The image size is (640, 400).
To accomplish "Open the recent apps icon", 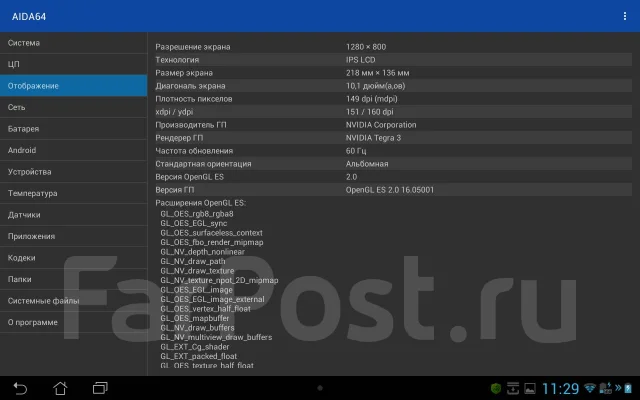I will point(100,388).
